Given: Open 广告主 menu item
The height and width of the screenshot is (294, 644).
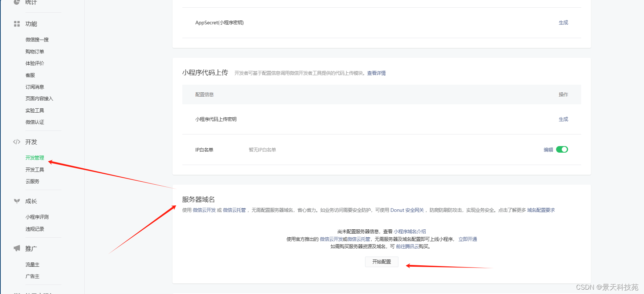Looking at the screenshot, I should click(32, 276).
